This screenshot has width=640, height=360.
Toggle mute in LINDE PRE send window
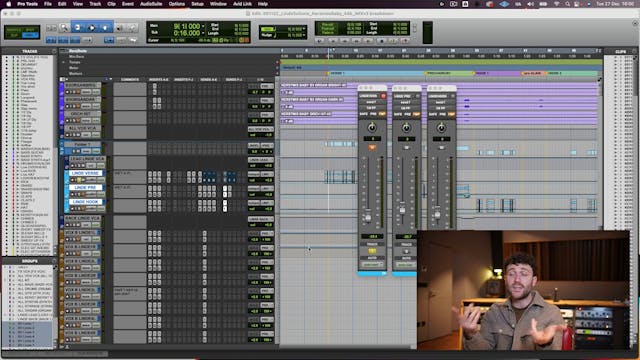click(x=406, y=147)
